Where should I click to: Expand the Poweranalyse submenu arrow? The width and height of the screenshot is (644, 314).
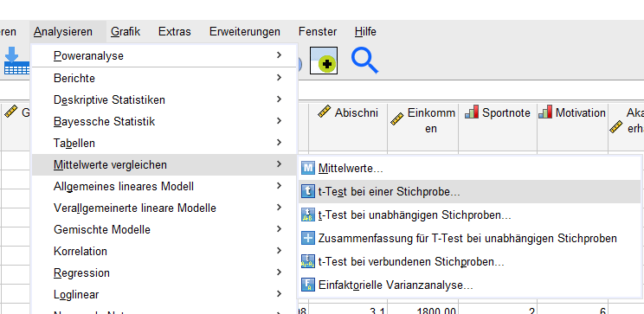pyautogui.click(x=280, y=55)
